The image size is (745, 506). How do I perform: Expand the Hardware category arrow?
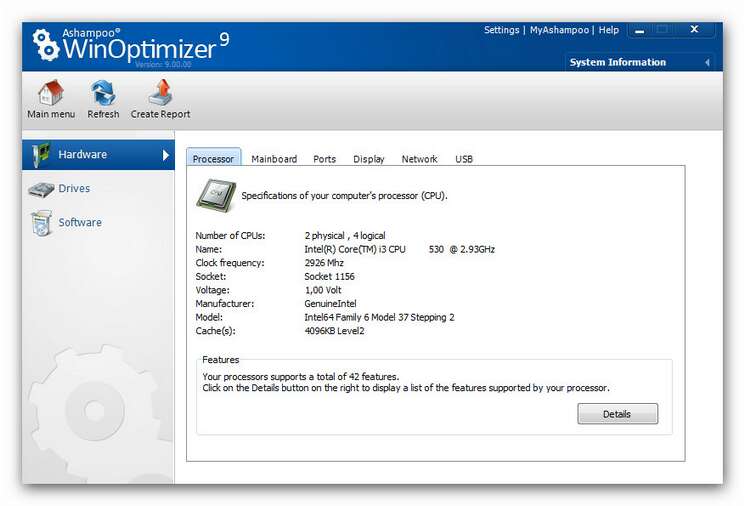point(165,155)
